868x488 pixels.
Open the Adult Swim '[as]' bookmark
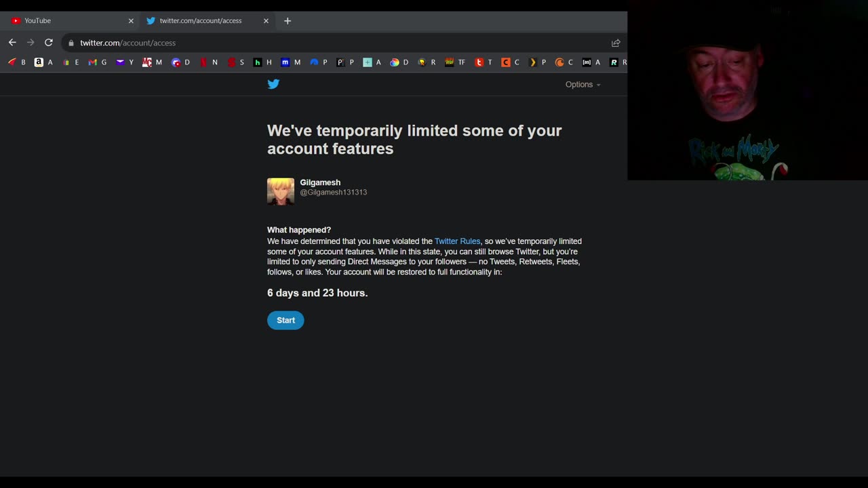click(x=591, y=62)
